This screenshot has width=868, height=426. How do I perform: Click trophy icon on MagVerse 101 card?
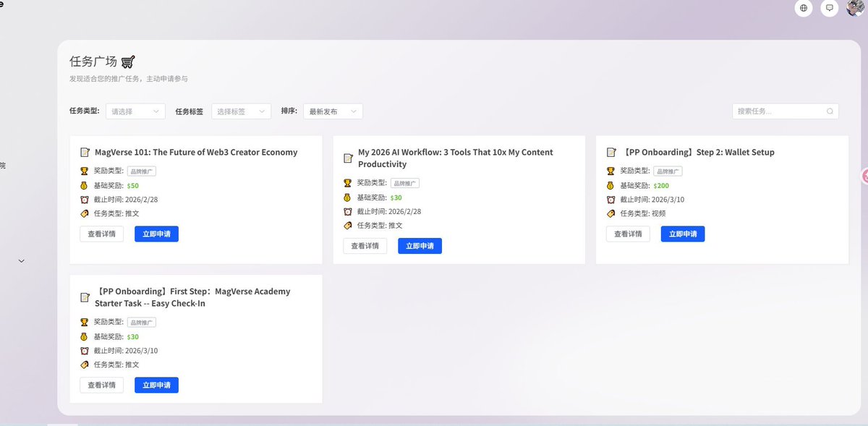84,171
